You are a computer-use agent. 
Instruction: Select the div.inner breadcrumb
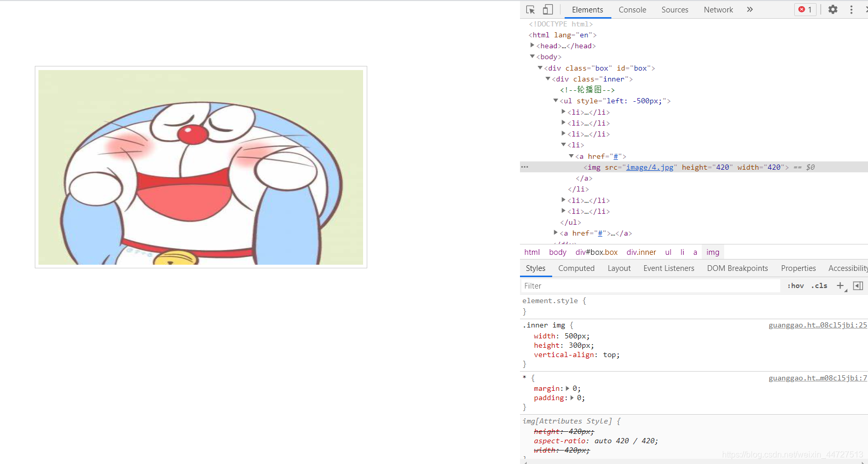641,252
